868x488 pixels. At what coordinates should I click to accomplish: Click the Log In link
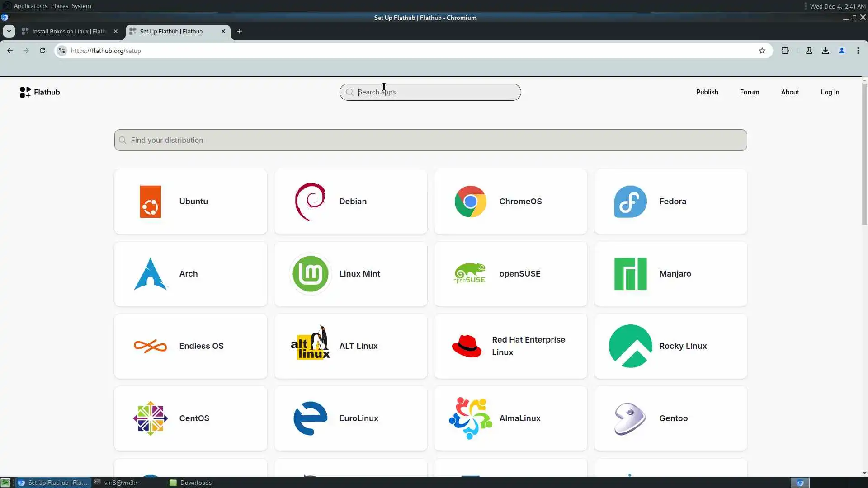(830, 92)
